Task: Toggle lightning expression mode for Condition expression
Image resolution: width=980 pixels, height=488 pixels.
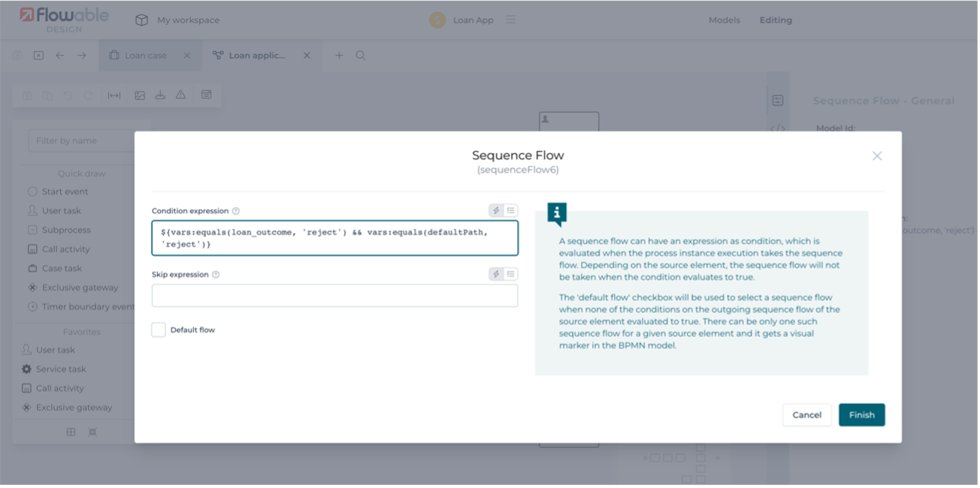Action: pos(496,211)
